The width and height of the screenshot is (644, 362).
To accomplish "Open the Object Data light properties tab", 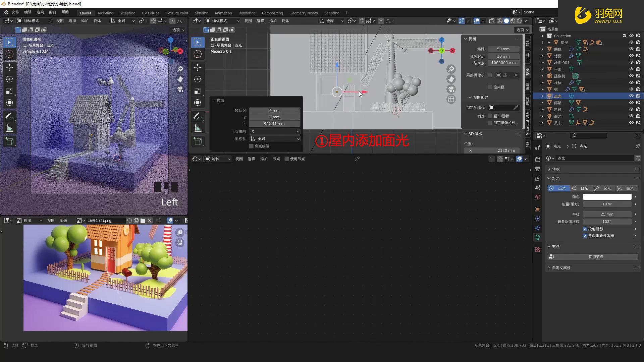I will [x=538, y=237].
